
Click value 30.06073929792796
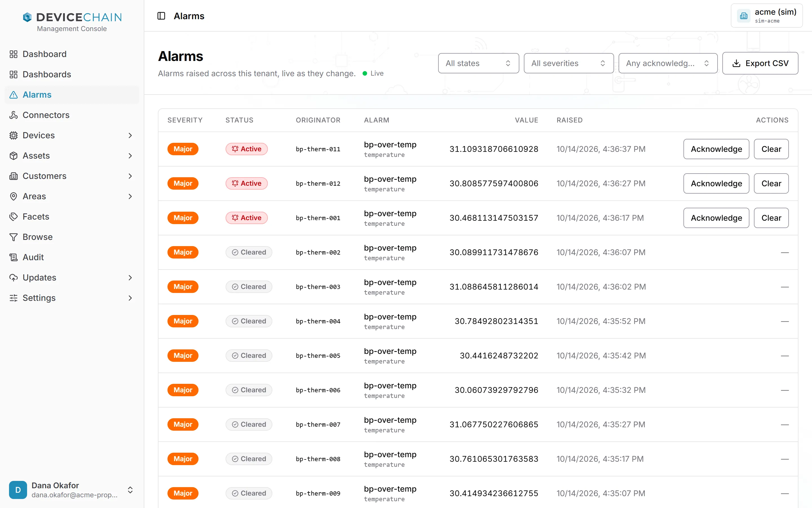coord(496,390)
